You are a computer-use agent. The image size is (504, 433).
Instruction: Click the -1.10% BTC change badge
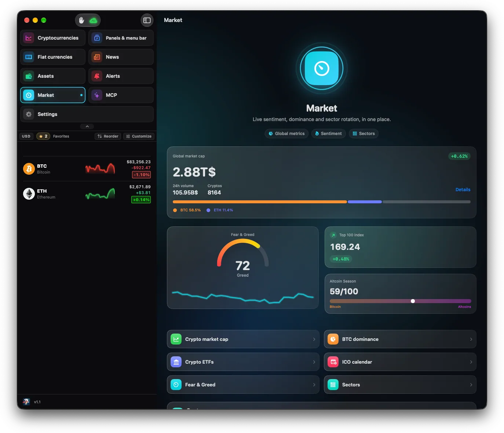141,175
